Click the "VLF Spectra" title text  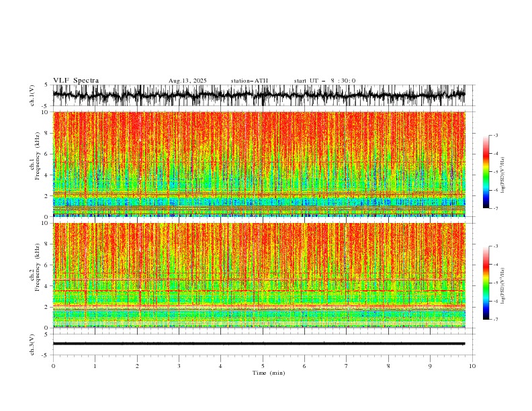point(76,81)
